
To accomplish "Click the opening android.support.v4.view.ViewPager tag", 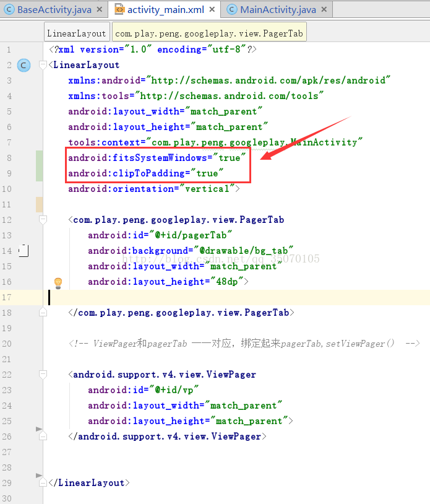I will pyautogui.click(x=162, y=375).
